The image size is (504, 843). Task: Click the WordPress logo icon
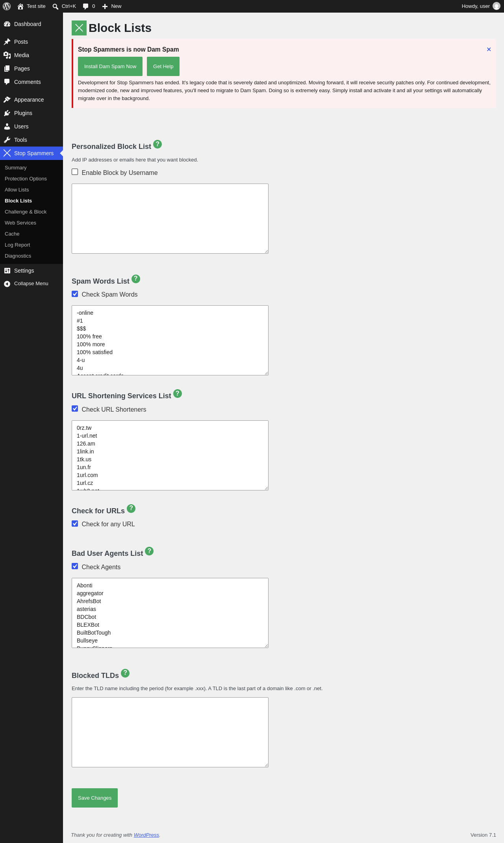click(7, 6)
